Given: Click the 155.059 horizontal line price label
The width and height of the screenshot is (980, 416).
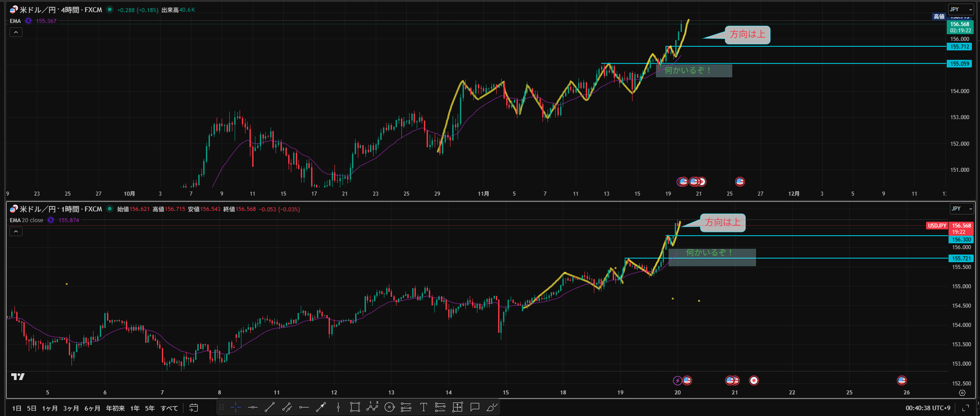Looking at the screenshot, I should tap(959, 64).
